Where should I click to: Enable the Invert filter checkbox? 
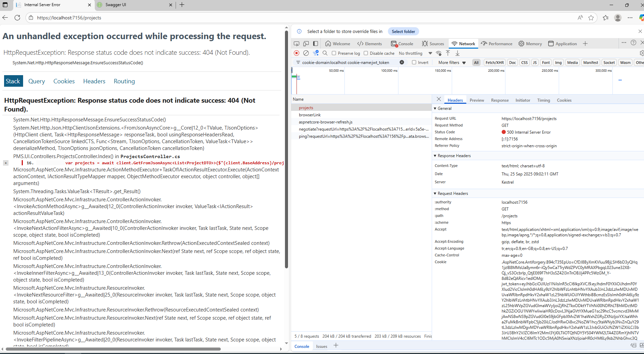coord(414,62)
